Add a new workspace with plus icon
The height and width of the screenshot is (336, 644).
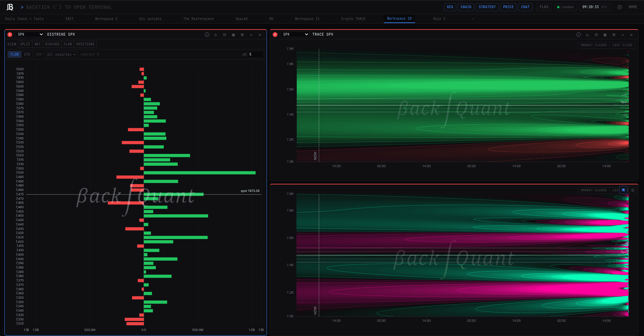pos(473,19)
